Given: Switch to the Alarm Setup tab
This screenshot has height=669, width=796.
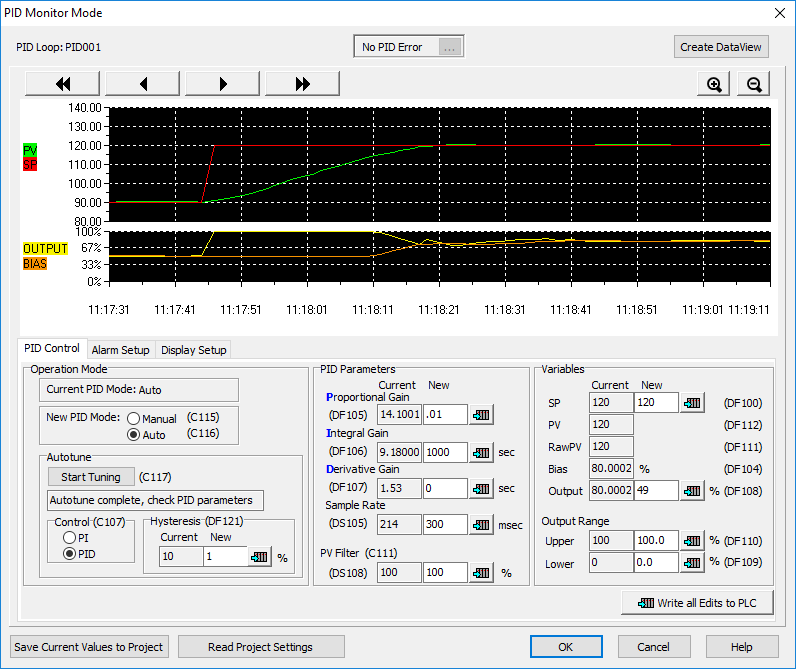Looking at the screenshot, I should coord(120,350).
